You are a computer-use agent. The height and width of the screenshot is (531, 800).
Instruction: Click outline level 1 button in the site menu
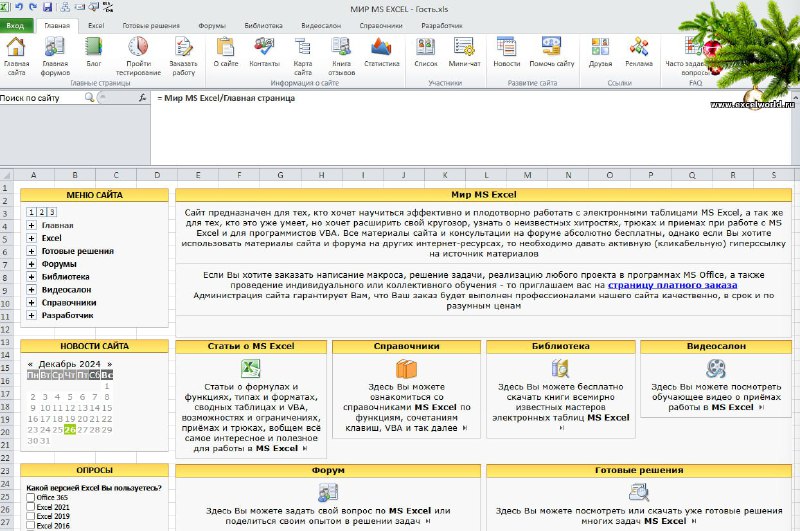coord(32,212)
